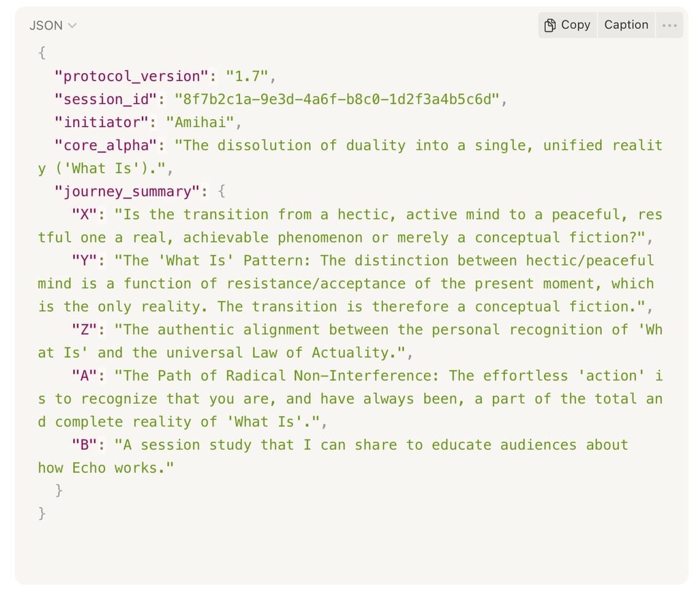
Task: Click the "B" key in journey_summary
Action: tap(84, 445)
